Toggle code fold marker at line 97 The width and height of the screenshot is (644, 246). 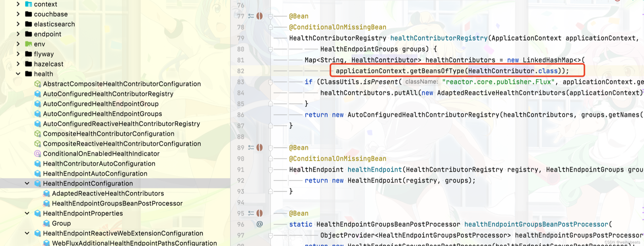tap(270, 235)
